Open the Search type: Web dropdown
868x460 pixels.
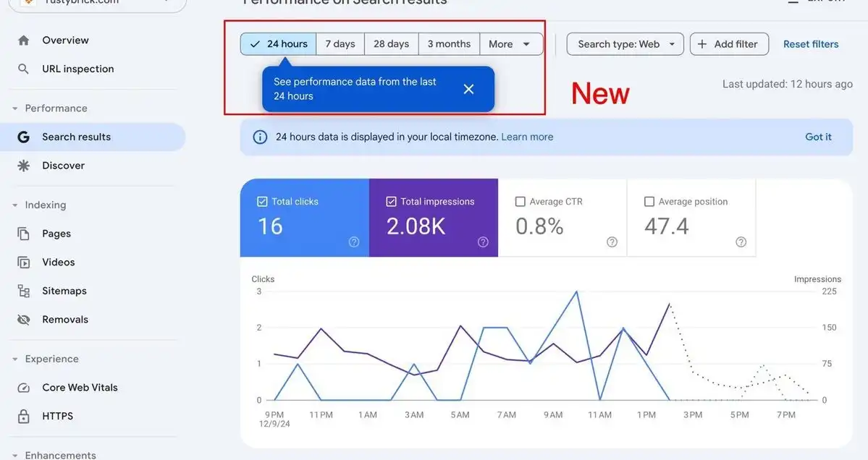625,44
